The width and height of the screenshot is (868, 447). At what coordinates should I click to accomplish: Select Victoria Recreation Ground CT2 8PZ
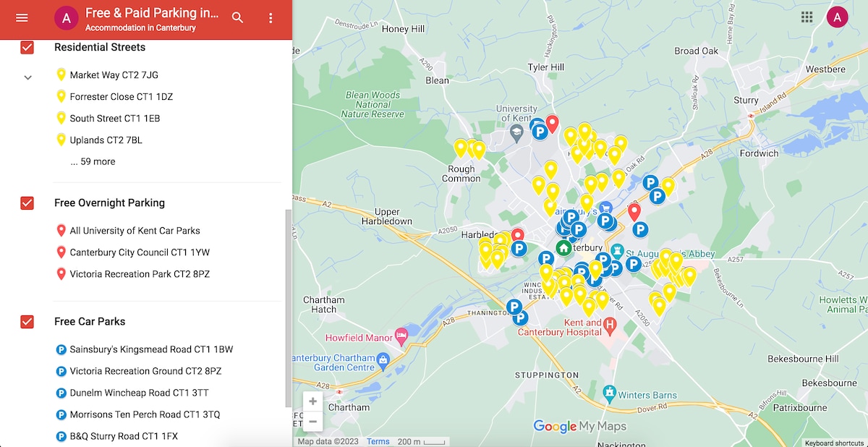coord(145,371)
